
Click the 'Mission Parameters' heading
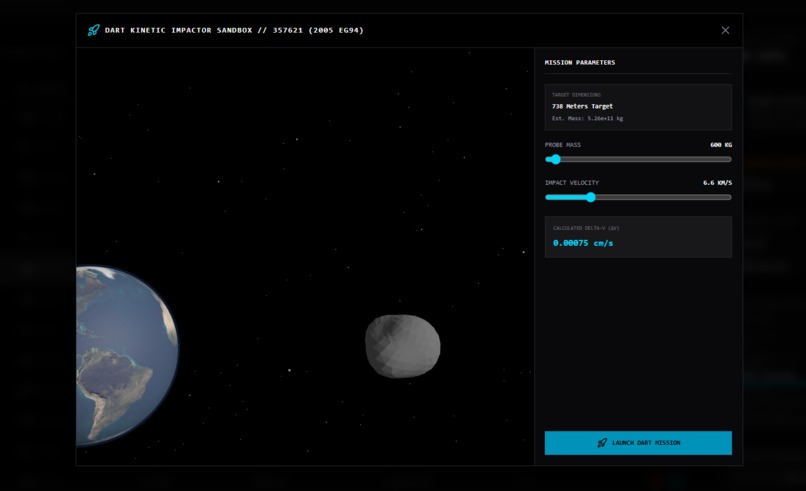pyautogui.click(x=580, y=63)
